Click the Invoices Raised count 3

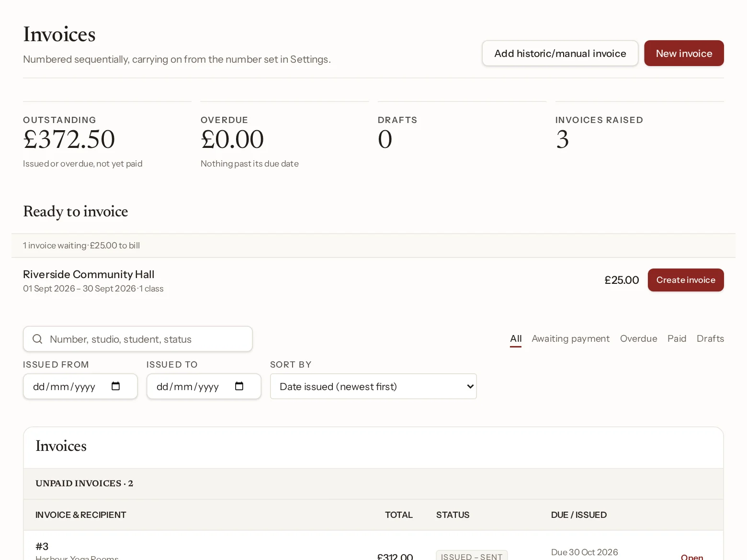tap(563, 139)
